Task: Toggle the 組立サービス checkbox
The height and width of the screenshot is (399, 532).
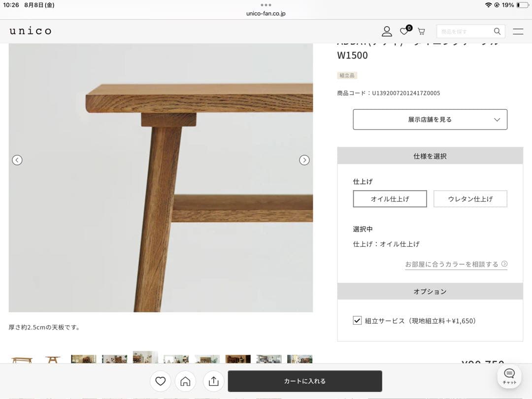Action: [358, 321]
